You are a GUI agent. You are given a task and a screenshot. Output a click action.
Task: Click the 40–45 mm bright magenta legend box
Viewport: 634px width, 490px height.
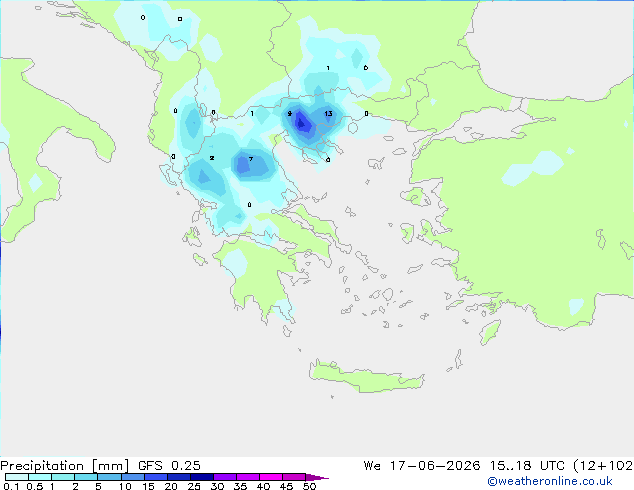[271, 477]
